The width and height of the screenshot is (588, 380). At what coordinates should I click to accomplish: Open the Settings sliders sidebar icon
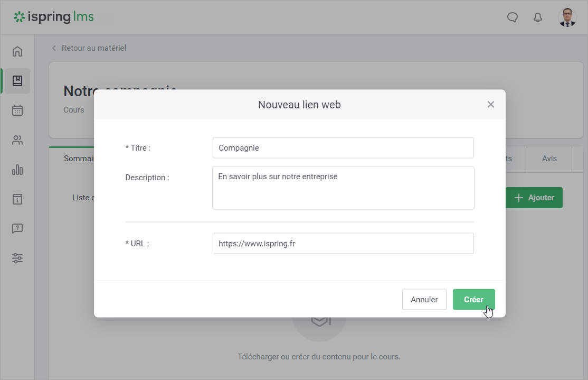pos(17,258)
